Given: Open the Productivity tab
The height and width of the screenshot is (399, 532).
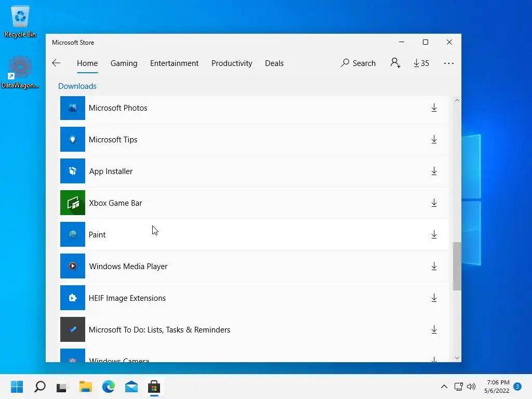Looking at the screenshot, I should tap(232, 63).
